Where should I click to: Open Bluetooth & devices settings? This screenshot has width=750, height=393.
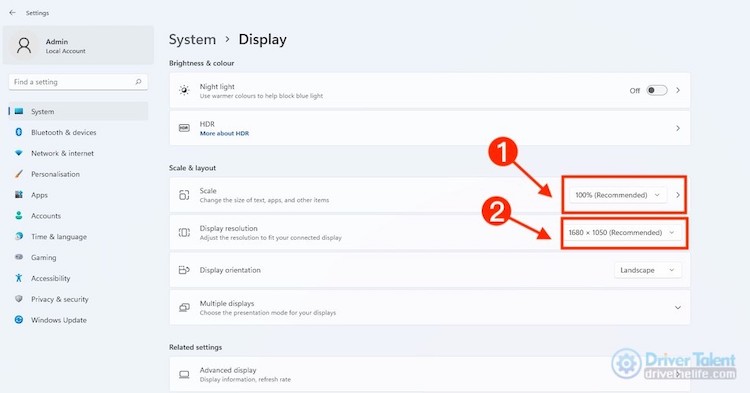click(x=78, y=132)
